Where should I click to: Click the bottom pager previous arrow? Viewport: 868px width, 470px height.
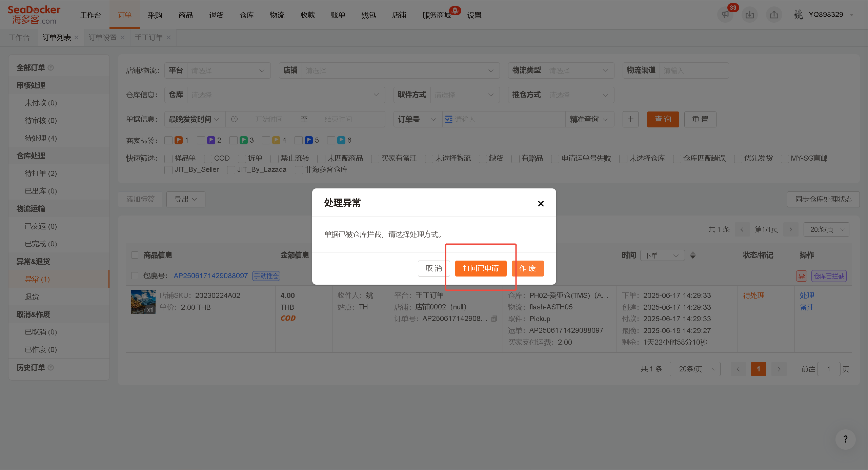point(738,369)
